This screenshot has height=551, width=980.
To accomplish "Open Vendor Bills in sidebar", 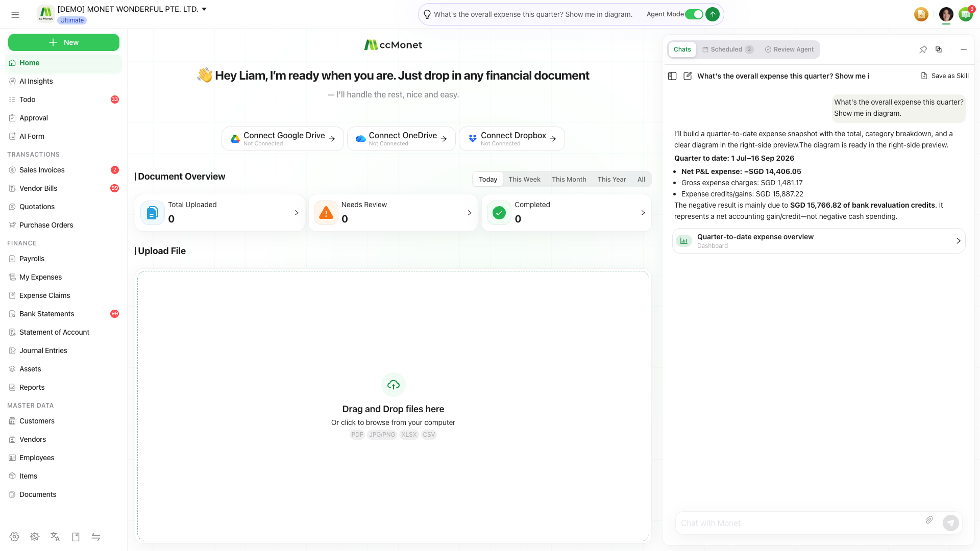I will (64, 188).
